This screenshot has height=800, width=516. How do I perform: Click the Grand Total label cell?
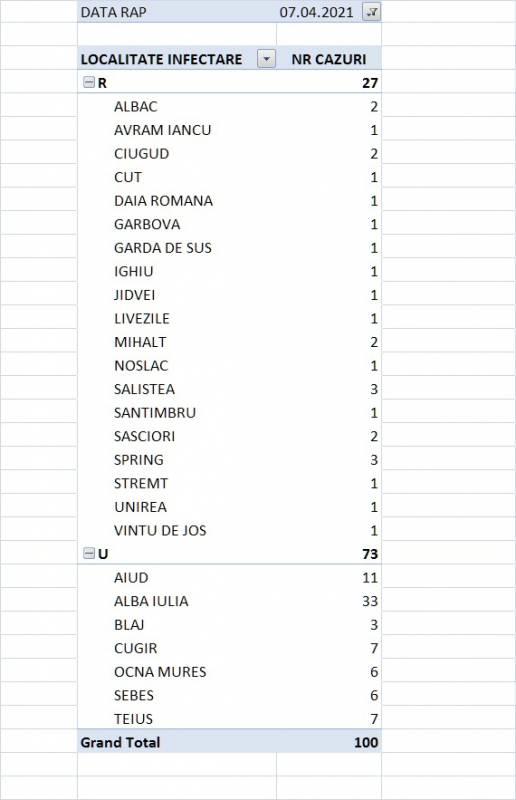coord(177,742)
